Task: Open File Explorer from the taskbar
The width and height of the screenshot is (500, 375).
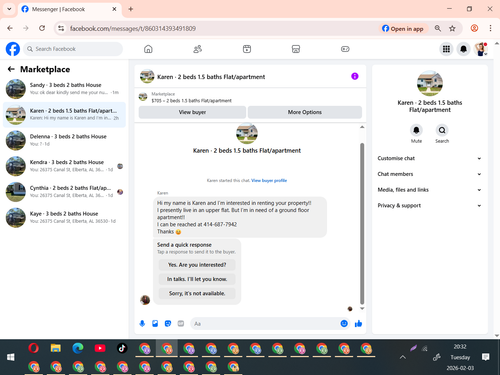Action: [x=56, y=348]
